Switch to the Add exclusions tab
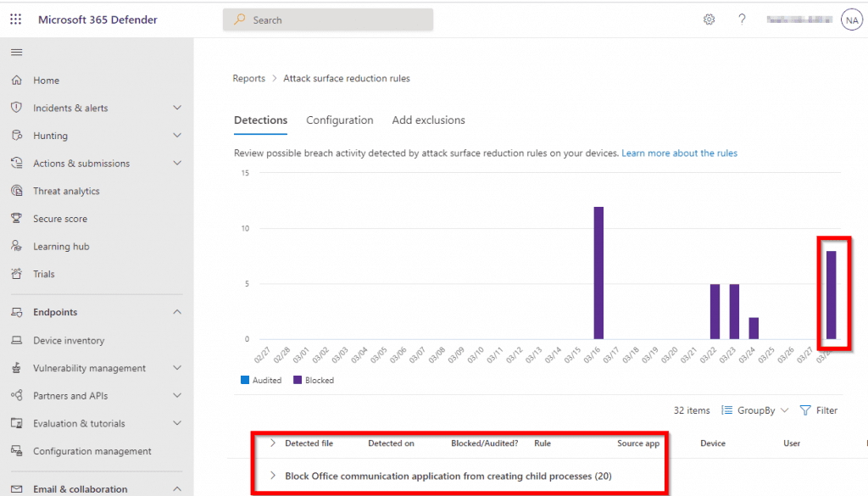Viewport: 868px width, 496px height. [428, 120]
